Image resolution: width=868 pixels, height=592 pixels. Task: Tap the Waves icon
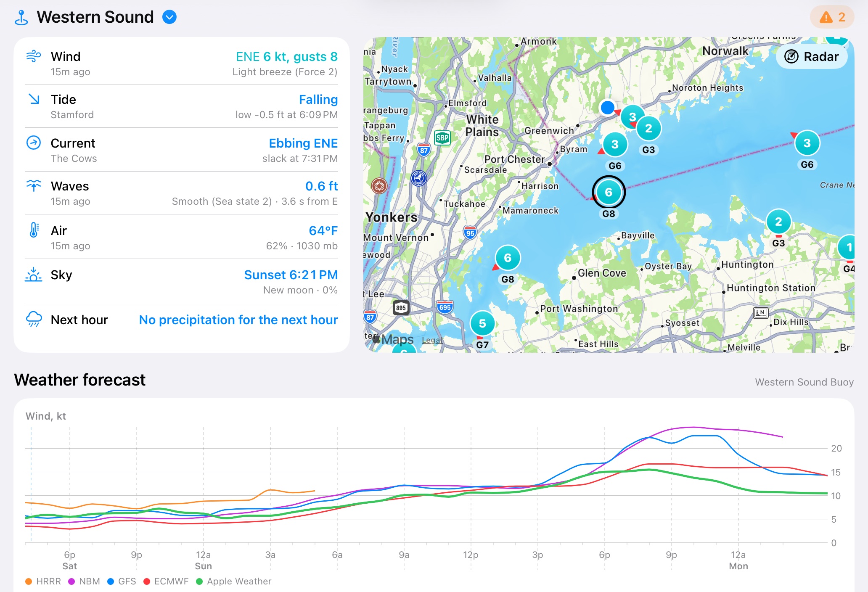click(34, 185)
